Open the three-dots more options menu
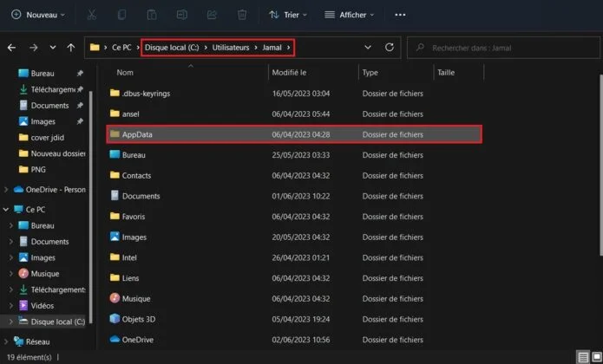This screenshot has width=603, height=364. click(400, 15)
